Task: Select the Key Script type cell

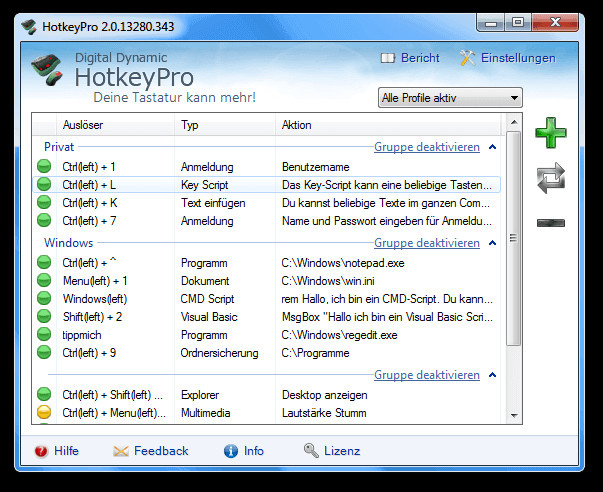Action: pos(205,185)
